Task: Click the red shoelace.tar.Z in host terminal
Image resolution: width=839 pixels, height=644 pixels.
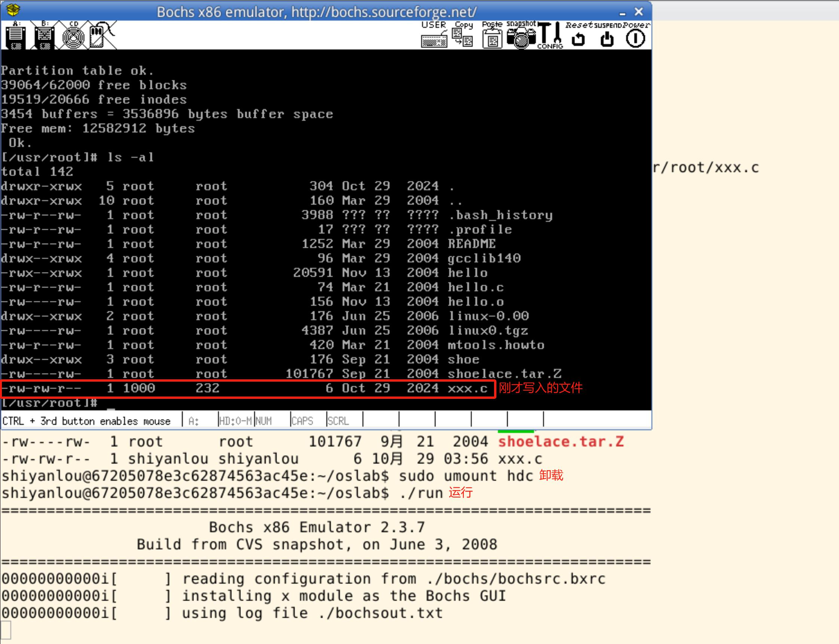Action: (x=561, y=441)
